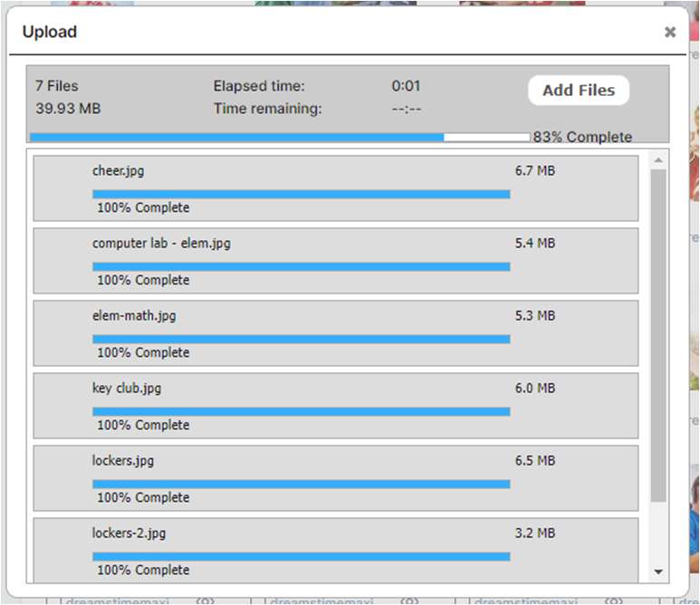Click the file list scrollbar thumb
The width and height of the screenshot is (700, 605).
(658, 335)
